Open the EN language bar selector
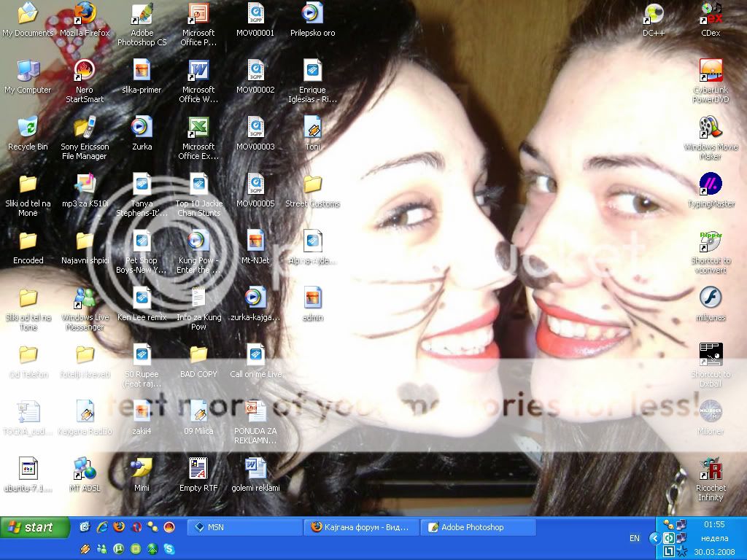747x560 pixels. 634,538
